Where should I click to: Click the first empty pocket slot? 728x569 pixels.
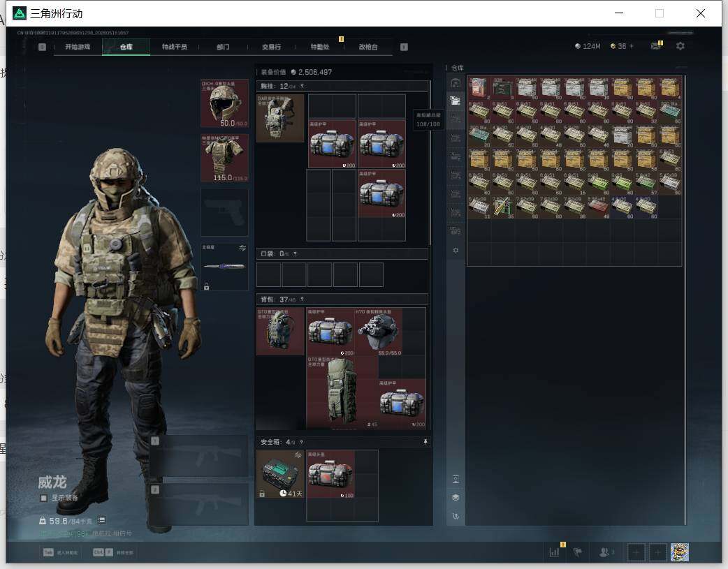pyautogui.click(x=268, y=274)
